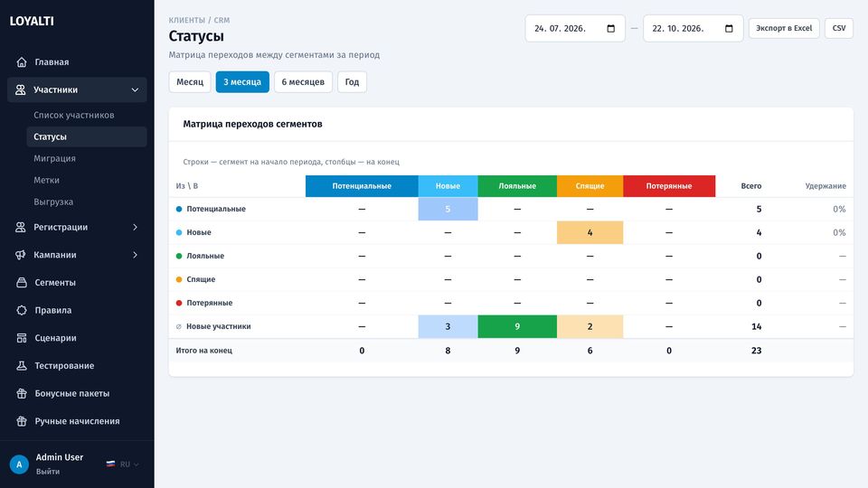Screen dimensions: 868x488
Task: Click the Всего column header
Action: pyautogui.click(x=751, y=186)
